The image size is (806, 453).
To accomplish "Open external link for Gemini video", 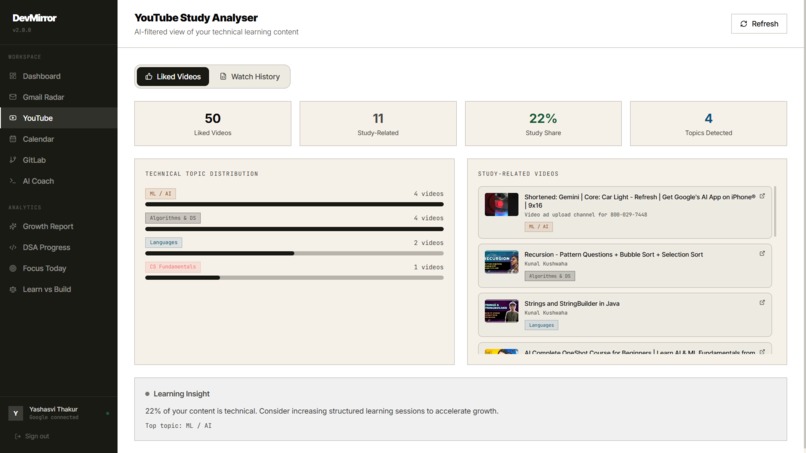I will (762, 196).
